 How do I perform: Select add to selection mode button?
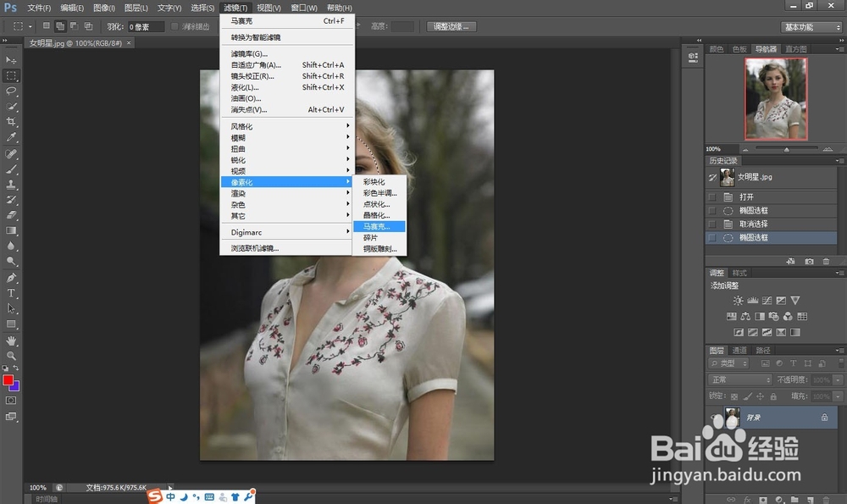coord(60,26)
